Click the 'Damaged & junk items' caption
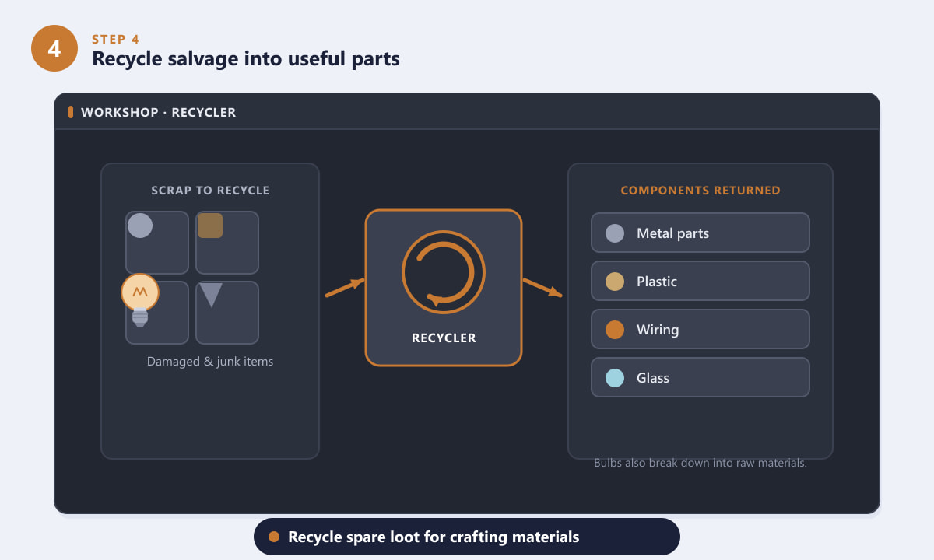Screen dimensions: 934x560 click(x=210, y=362)
